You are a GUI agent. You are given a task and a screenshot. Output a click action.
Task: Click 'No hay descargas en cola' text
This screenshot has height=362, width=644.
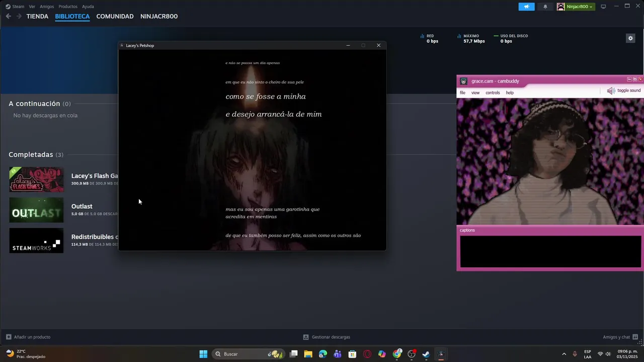coord(45,115)
